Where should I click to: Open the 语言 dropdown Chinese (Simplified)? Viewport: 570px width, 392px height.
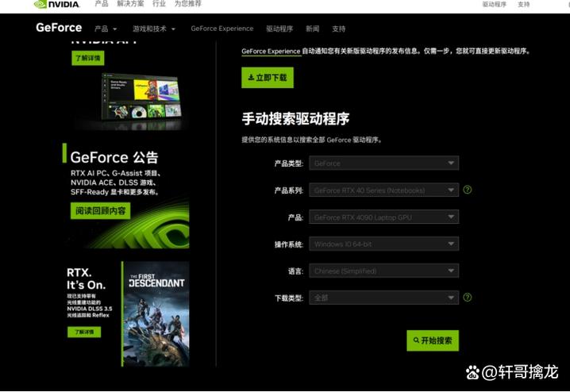point(384,271)
